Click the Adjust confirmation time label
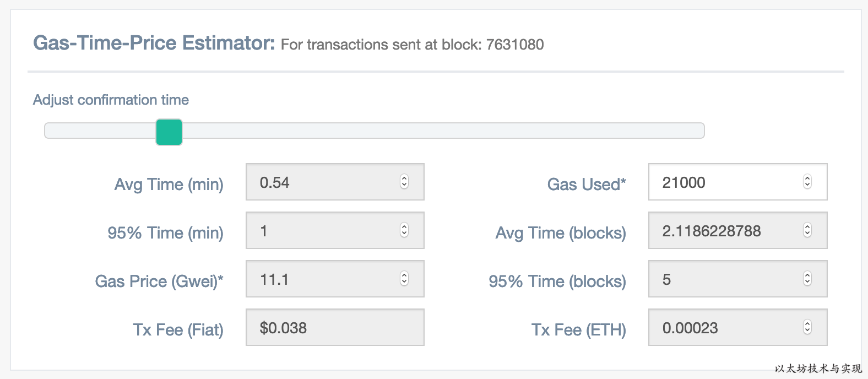 coord(111,100)
